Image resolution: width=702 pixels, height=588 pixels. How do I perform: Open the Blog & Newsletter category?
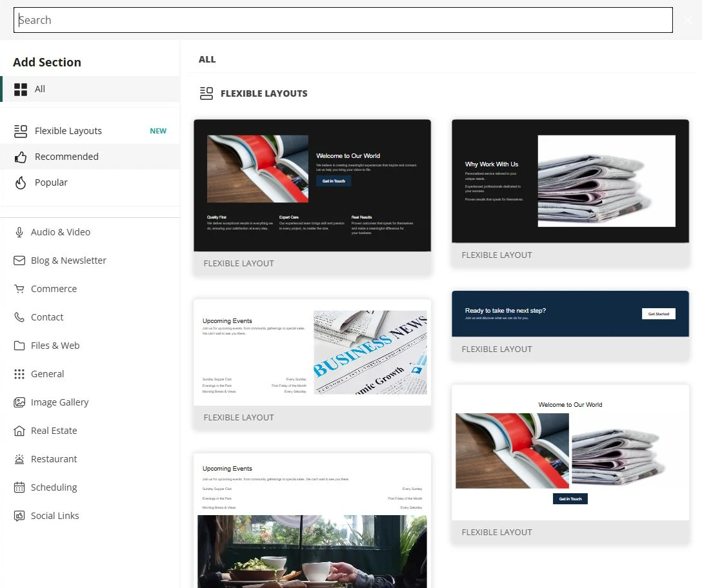pos(90,260)
